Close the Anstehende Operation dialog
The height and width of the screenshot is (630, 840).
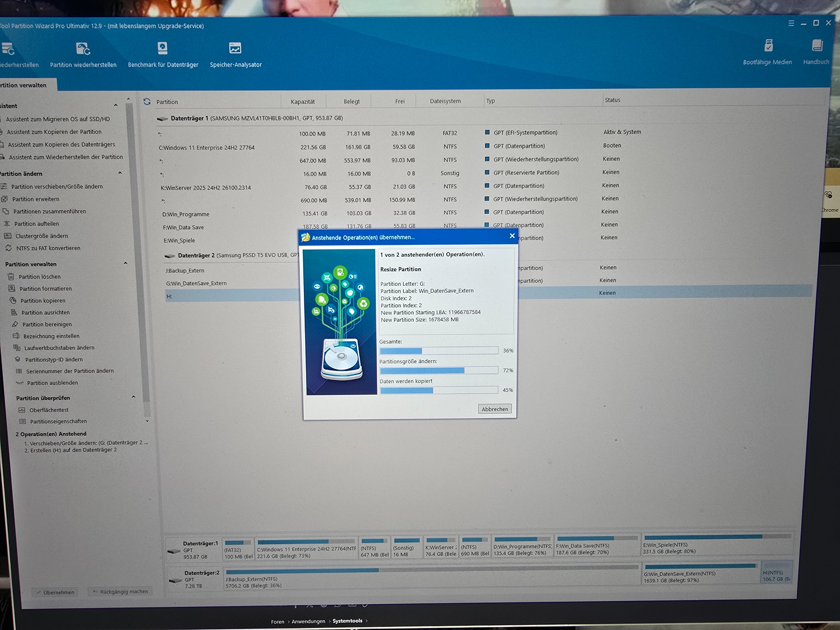pos(512,236)
